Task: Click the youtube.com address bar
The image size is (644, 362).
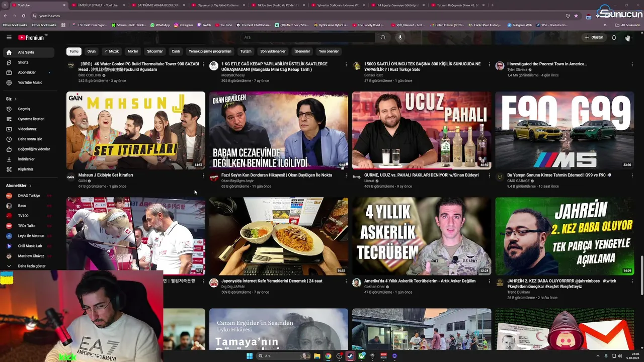Action: (x=297, y=16)
